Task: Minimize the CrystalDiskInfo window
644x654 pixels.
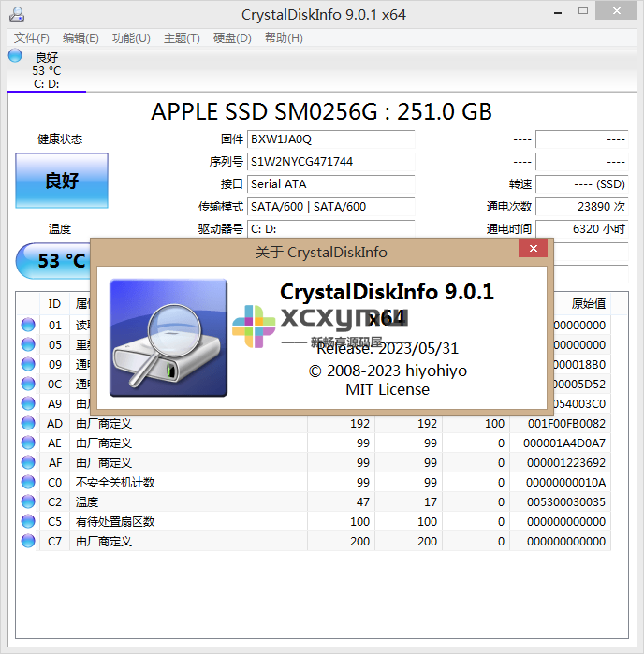Action: pyautogui.click(x=558, y=12)
